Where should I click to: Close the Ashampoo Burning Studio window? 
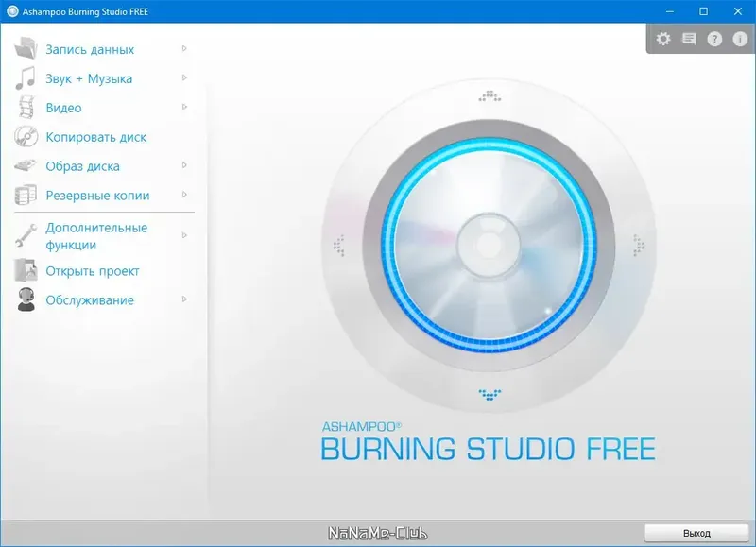pos(738,11)
